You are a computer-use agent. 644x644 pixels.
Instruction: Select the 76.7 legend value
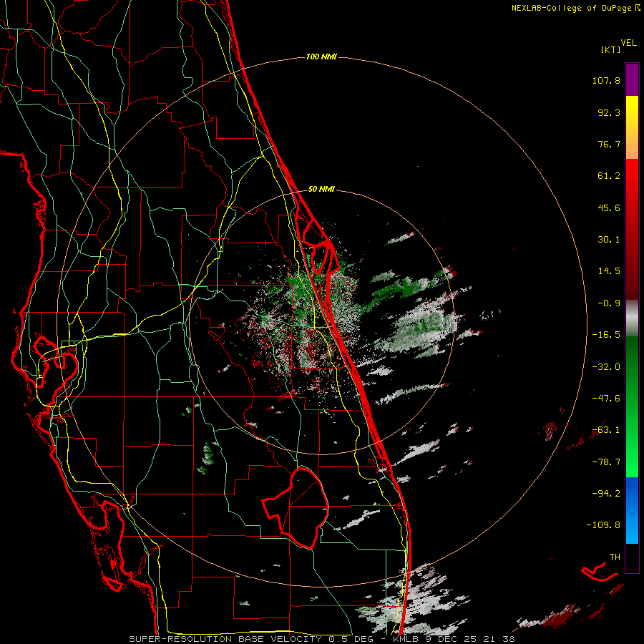click(x=609, y=144)
